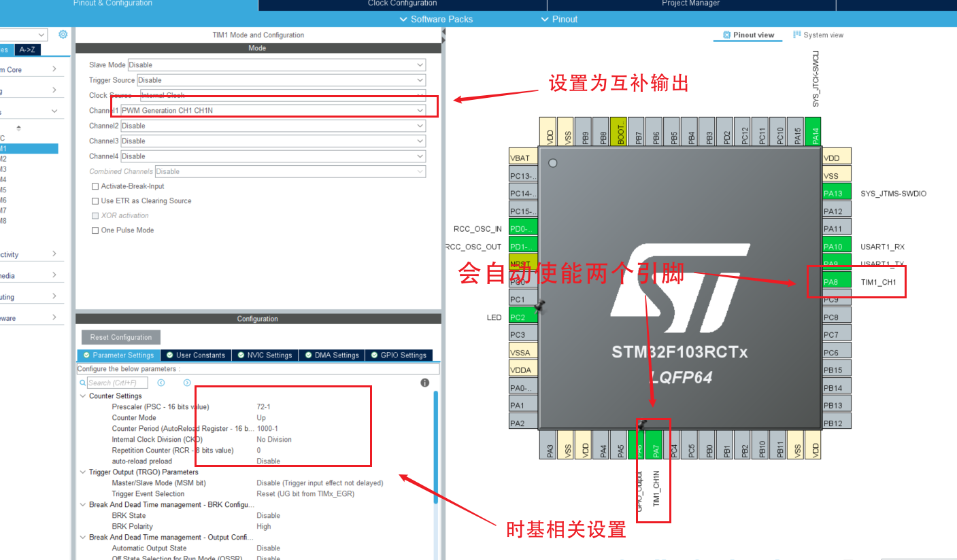This screenshot has height=560, width=957.
Task: Open Parameter Settings tab
Action: tap(118, 355)
